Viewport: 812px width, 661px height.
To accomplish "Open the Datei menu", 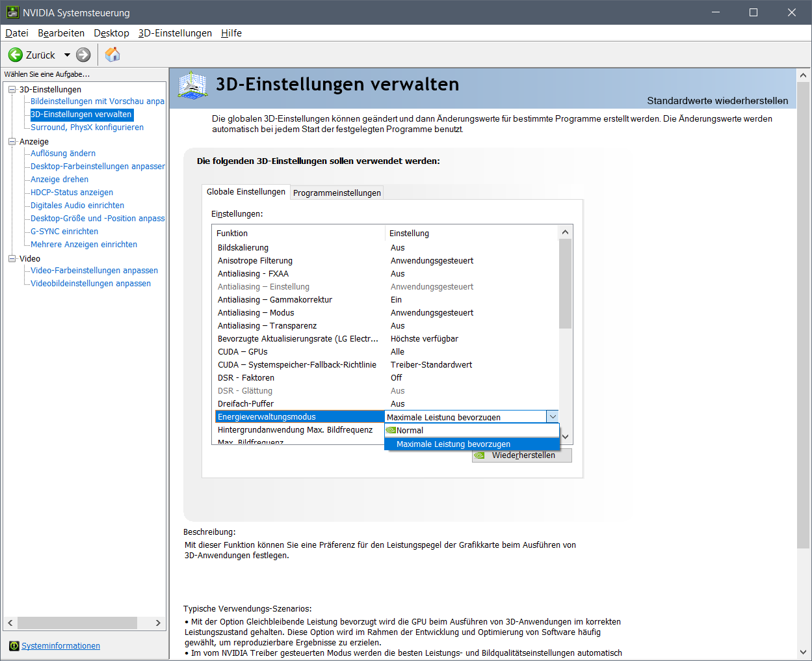I will [x=17, y=33].
